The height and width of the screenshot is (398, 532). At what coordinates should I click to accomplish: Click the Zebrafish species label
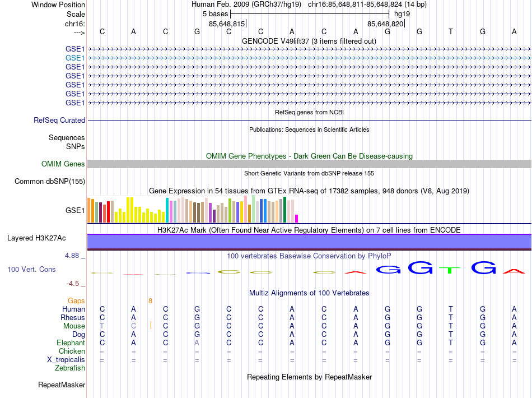point(70,368)
